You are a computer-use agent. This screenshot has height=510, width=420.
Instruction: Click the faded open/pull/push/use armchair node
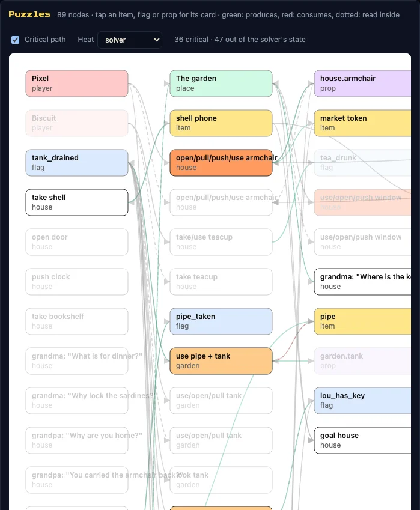221,202
